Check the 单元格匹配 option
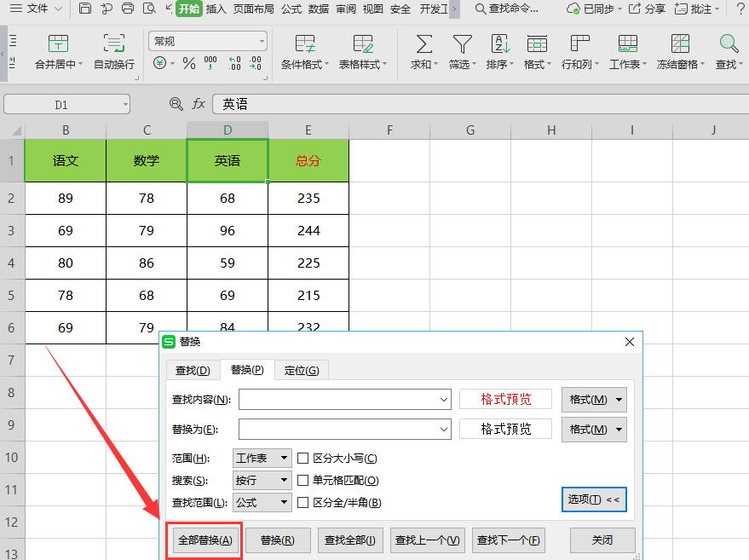Image resolution: width=749 pixels, height=560 pixels. point(302,481)
